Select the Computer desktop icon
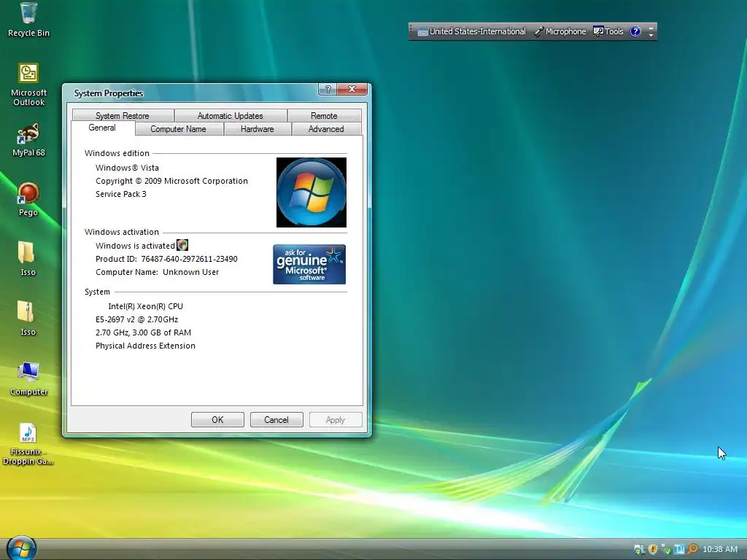This screenshot has height=560, width=747. tap(28, 378)
